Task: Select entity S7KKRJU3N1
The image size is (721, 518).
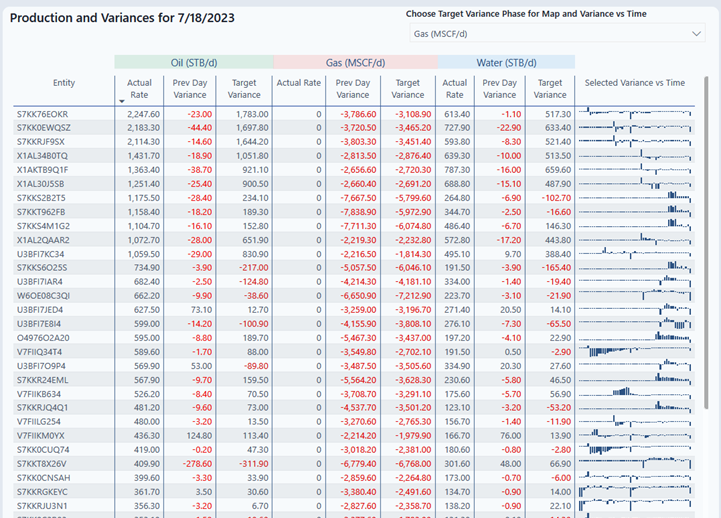Action: pos(42,506)
